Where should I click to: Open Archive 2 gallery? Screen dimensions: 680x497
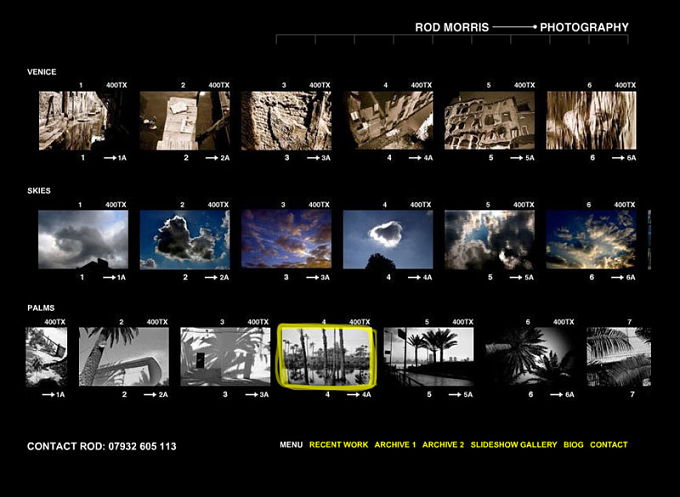(443, 445)
